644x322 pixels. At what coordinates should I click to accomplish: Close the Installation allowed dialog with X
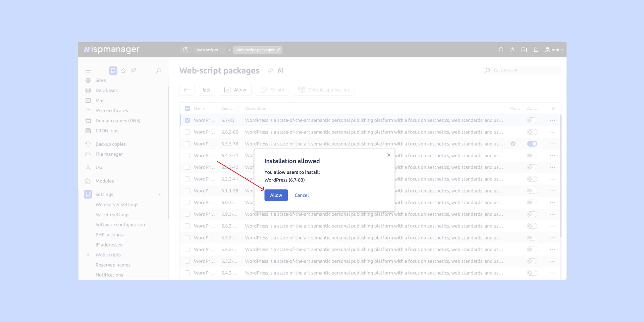(x=388, y=155)
